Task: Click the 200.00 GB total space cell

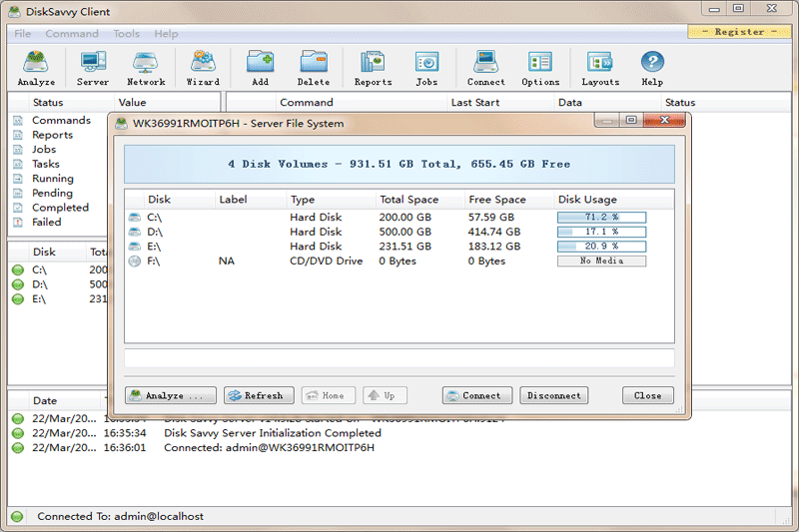Action: [x=405, y=218]
